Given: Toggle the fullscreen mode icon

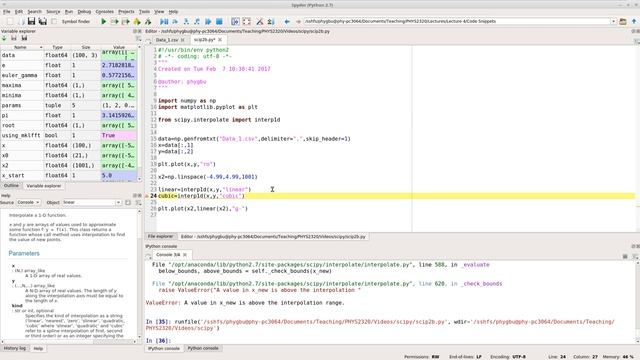Looking at the screenshot, I should coord(247,21).
